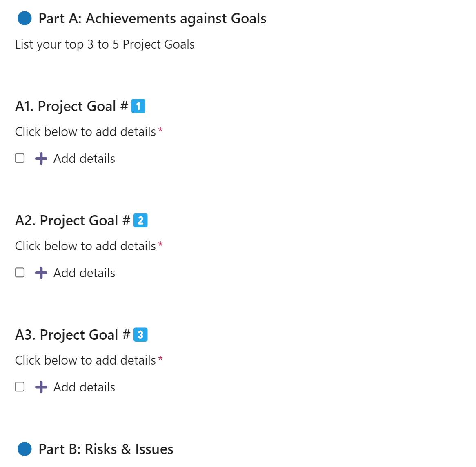Tick the checkbox under A2 Project Goal

click(x=20, y=273)
